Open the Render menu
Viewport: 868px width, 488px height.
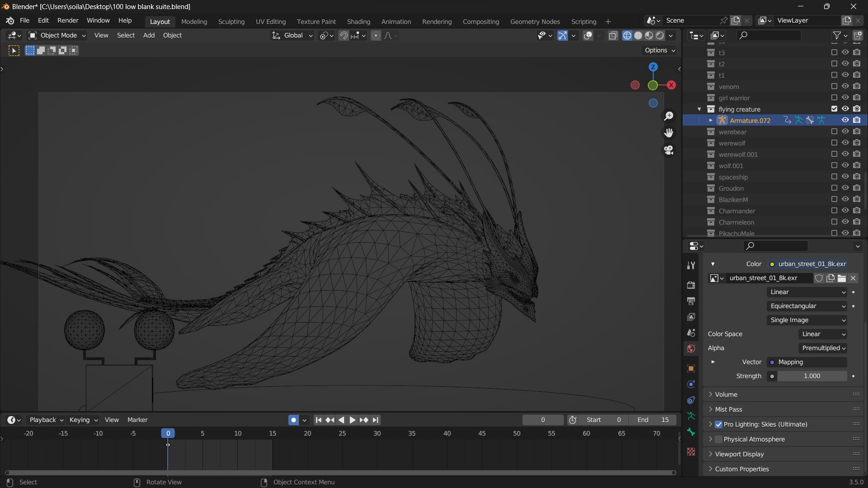[68, 21]
